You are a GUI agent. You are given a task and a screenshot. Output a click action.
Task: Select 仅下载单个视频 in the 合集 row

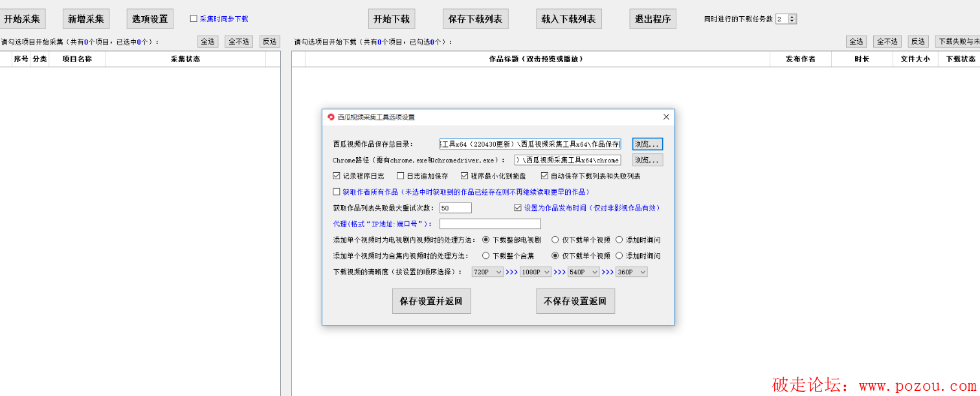pos(555,256)
